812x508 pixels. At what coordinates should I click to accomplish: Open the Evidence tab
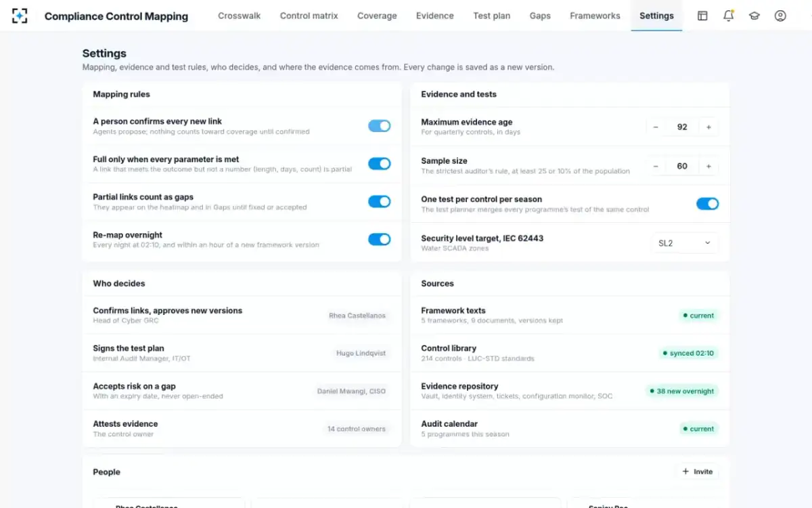[x=435, y=16]
